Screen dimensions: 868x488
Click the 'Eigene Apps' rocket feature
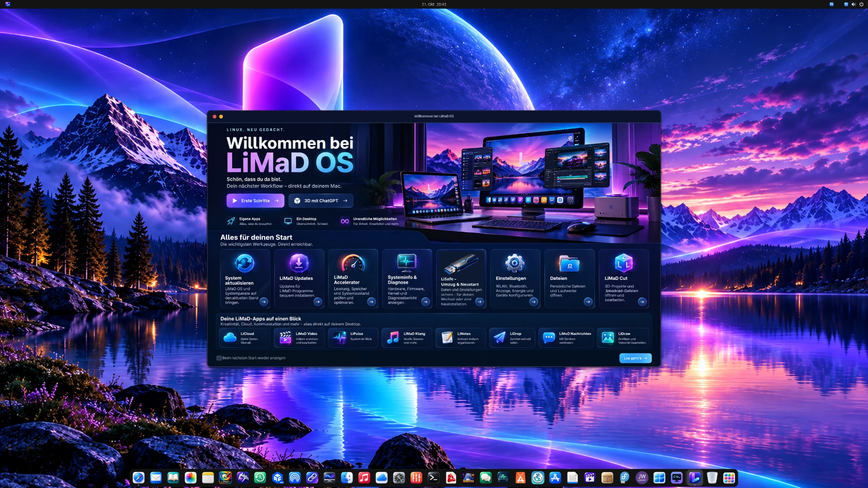pos(250,221)
